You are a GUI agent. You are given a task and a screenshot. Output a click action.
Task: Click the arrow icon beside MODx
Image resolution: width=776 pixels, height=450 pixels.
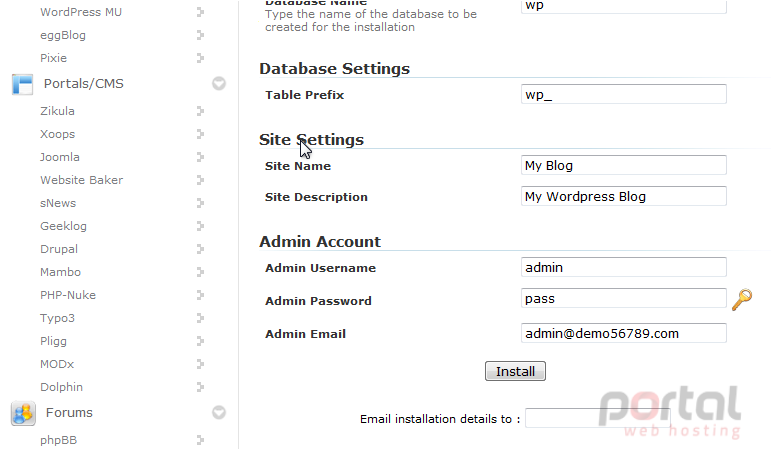pyautogui.click(x=200, y=364)
